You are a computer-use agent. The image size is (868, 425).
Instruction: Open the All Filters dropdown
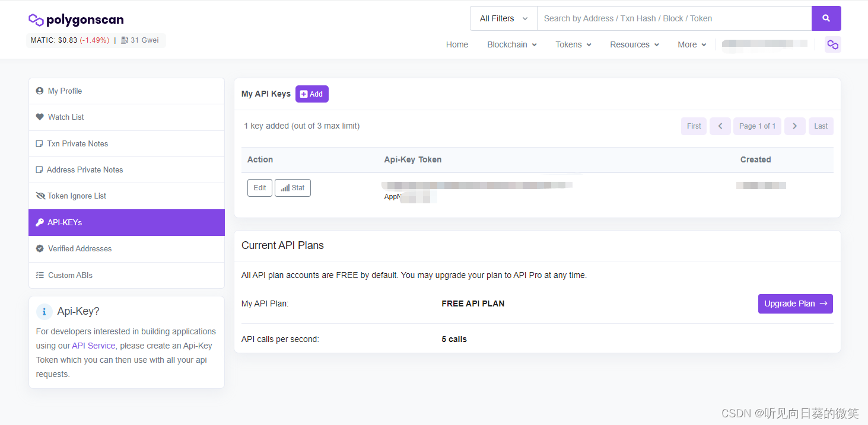[x=504, y=18]
